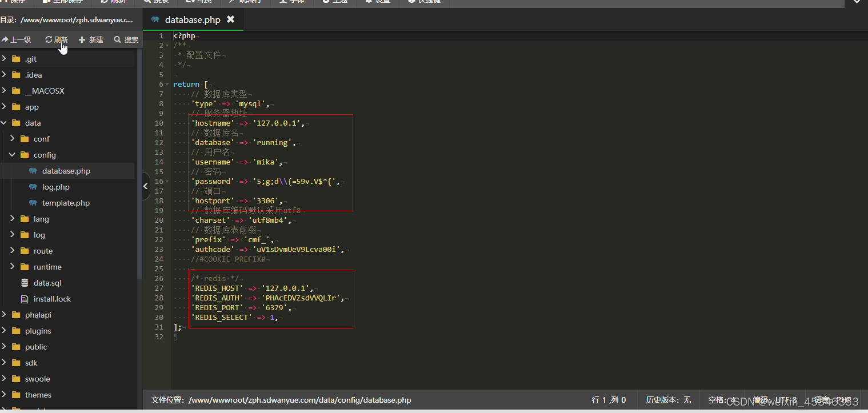Close the database.php tab
Viewport: 868px width, 413px height.
pos(230,19)
